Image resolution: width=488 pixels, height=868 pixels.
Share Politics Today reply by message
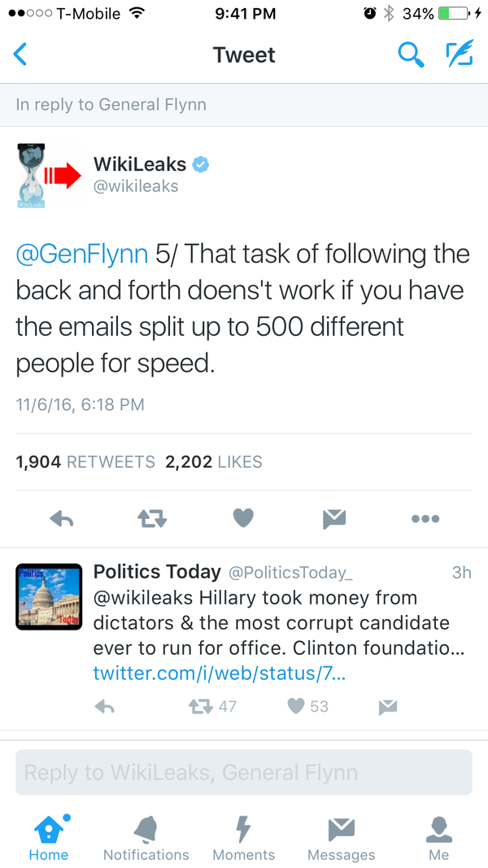[387, 707]
